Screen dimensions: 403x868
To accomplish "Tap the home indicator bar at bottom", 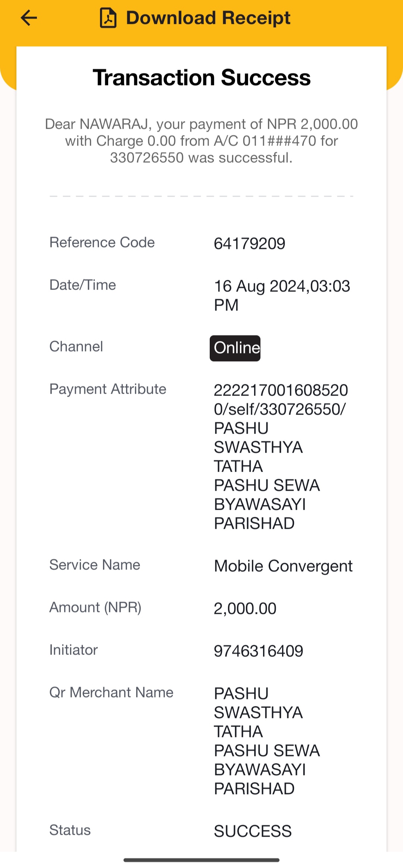I will tap(201, 860).
